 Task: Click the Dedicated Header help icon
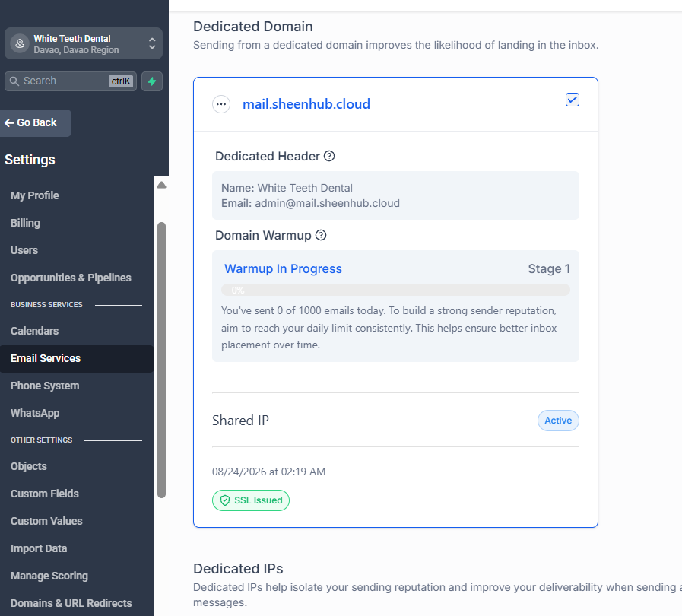(329, 156)
